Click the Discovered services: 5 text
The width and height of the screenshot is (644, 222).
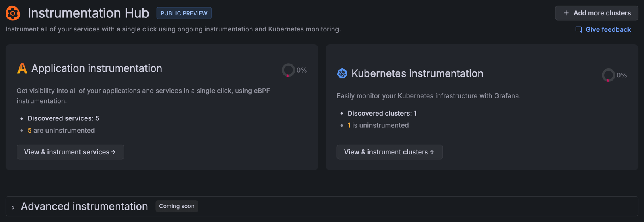click(x=63, y=118)
